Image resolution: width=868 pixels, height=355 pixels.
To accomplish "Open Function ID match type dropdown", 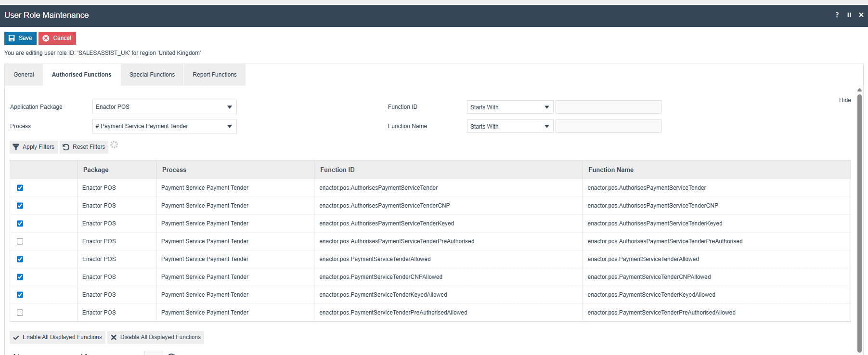I will pos(510,107).
